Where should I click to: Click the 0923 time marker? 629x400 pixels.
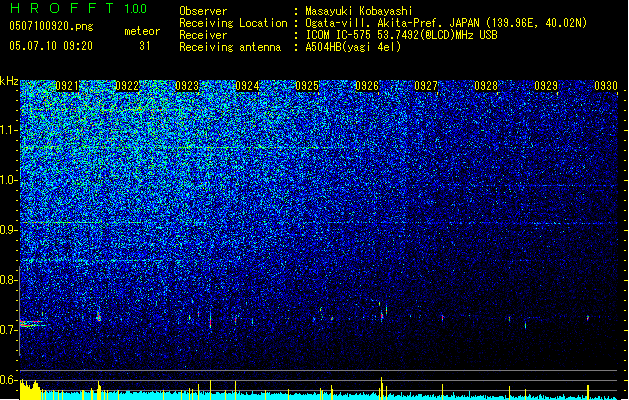pos(187,86)
